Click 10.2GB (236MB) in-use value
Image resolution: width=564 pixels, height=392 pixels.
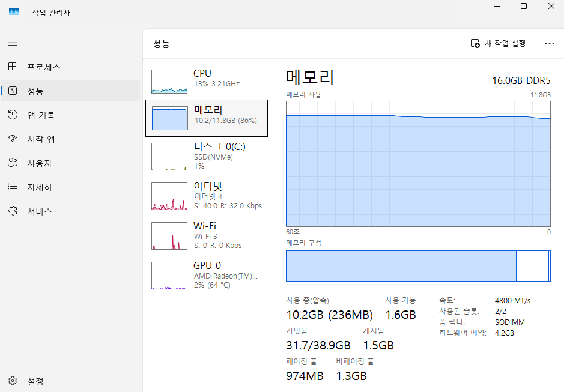click(330, 315)
